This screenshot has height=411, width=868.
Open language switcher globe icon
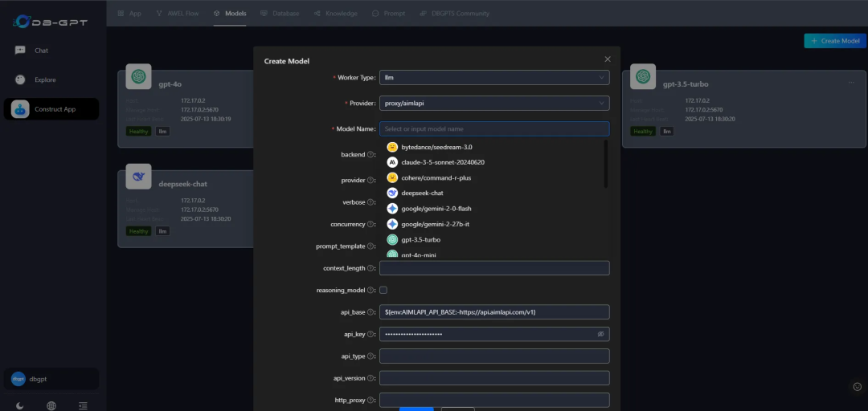[51, 405]
